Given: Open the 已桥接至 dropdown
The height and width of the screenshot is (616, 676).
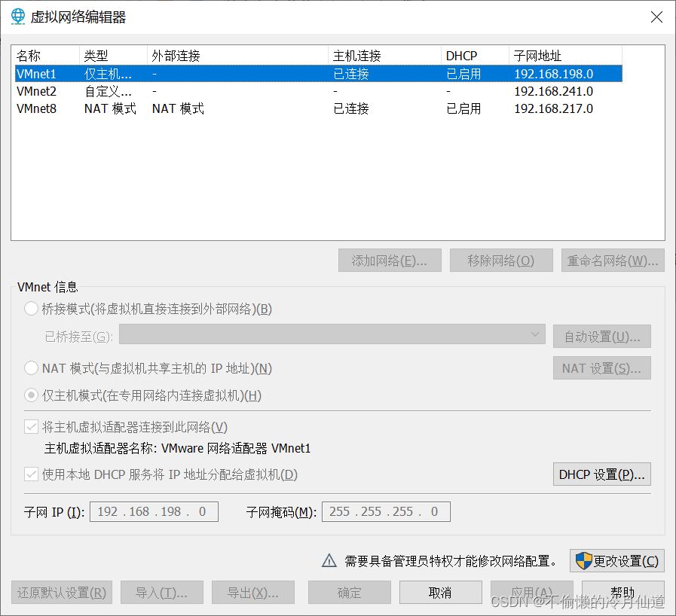Looking at the screenshot, I should pos(332,334).
